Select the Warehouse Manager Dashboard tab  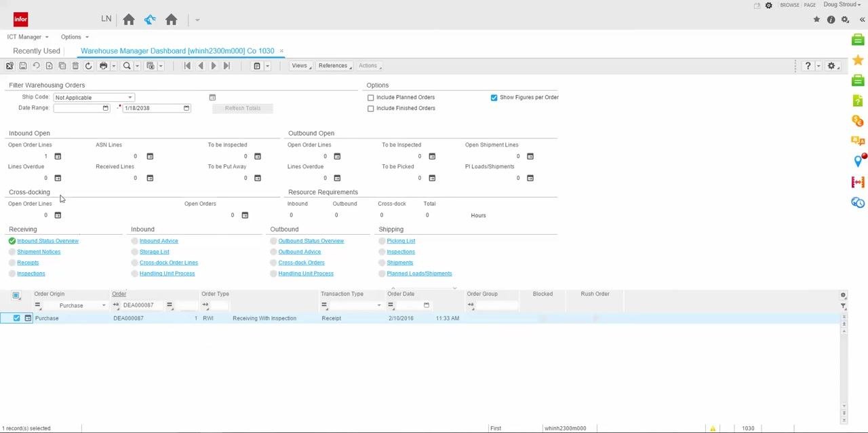[178, 51]
